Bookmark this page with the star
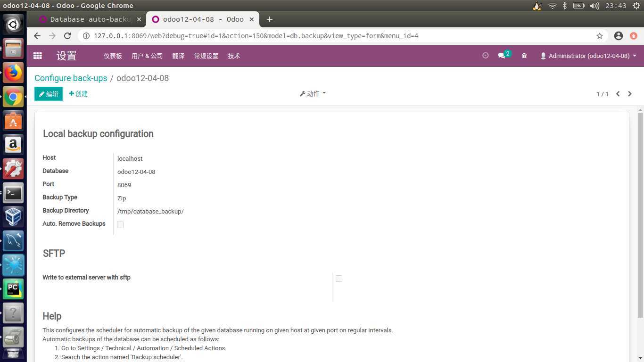Viewport: 644px width, 362px height. [600, 36]
